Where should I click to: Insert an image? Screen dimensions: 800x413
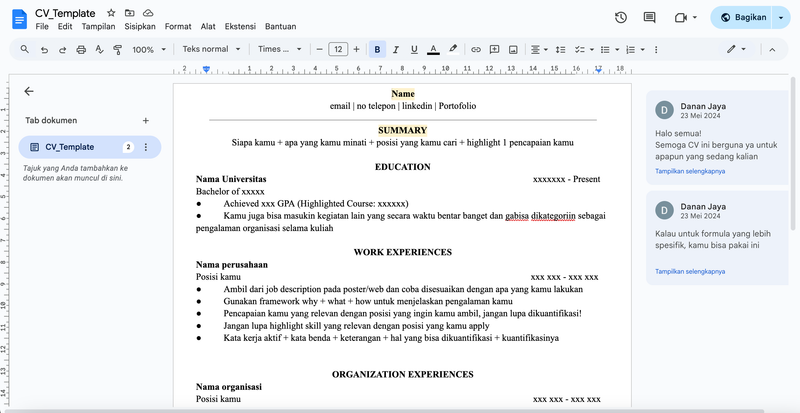point(513,50)
